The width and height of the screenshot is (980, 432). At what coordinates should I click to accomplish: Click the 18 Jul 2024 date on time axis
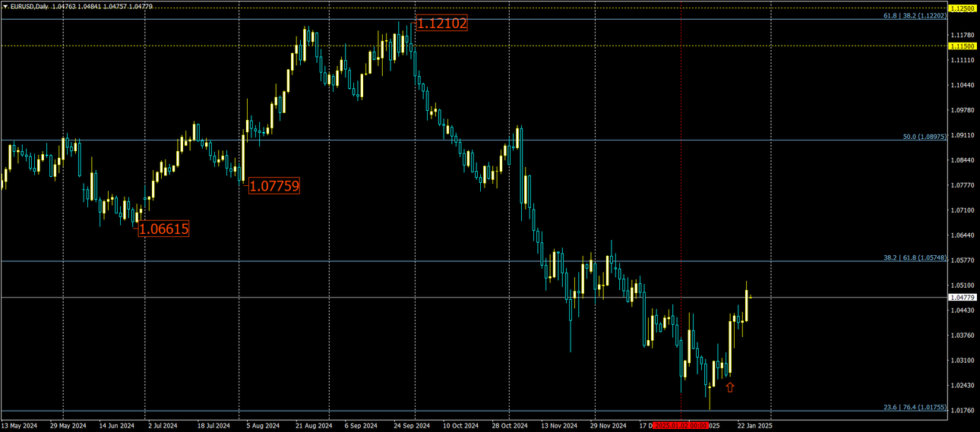point(213,425)
